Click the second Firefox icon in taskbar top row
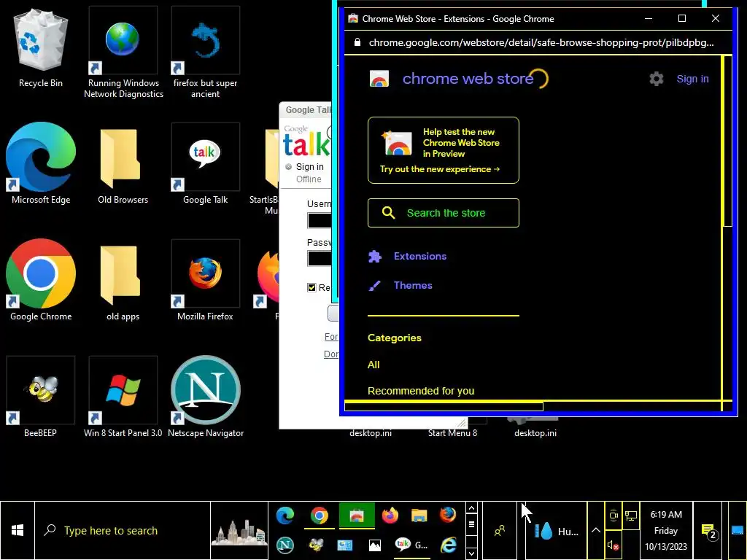This screenshot has width=747, height=560. pos(448,516)
